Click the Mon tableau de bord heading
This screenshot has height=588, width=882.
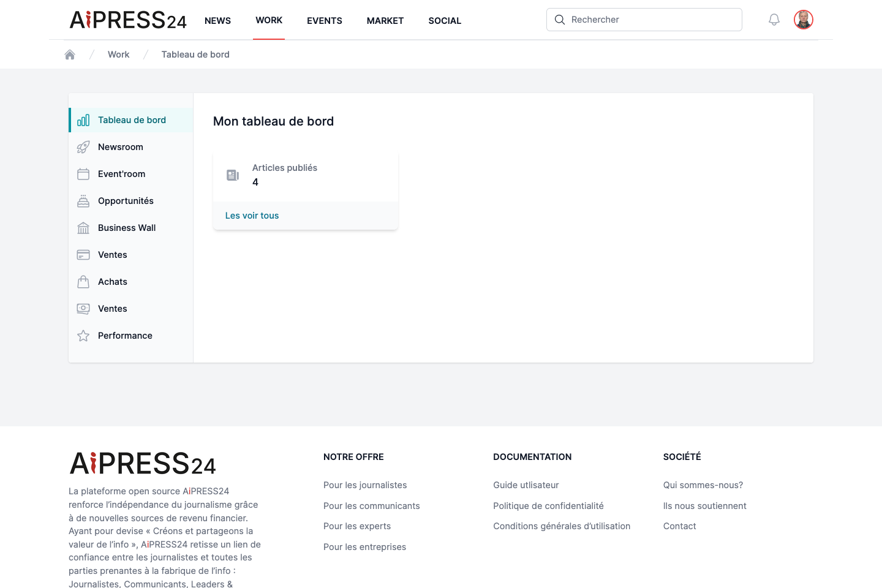(x=273, y=121)
